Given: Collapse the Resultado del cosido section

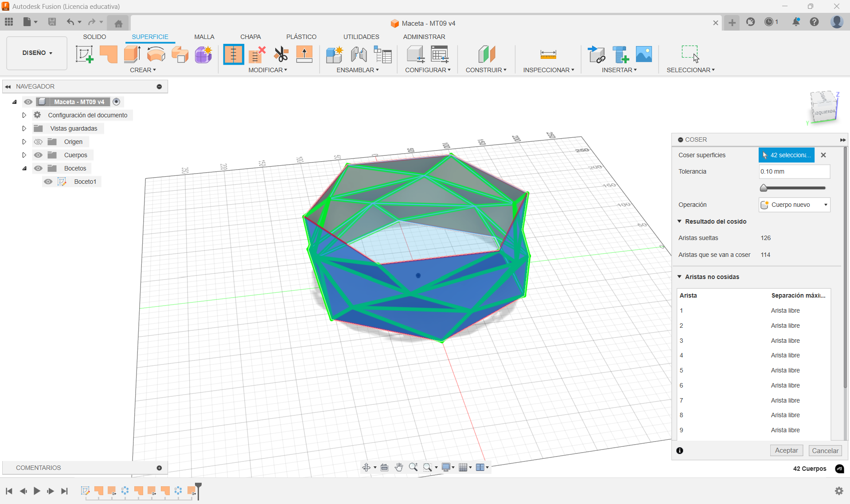Looking at the screenshot, I should click(679, 221).
